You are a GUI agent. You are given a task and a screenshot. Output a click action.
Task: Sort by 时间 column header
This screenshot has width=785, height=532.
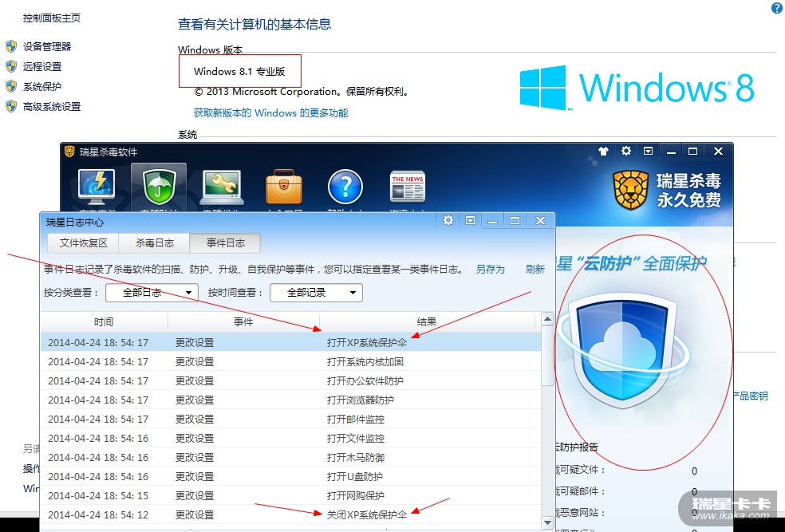104,321
